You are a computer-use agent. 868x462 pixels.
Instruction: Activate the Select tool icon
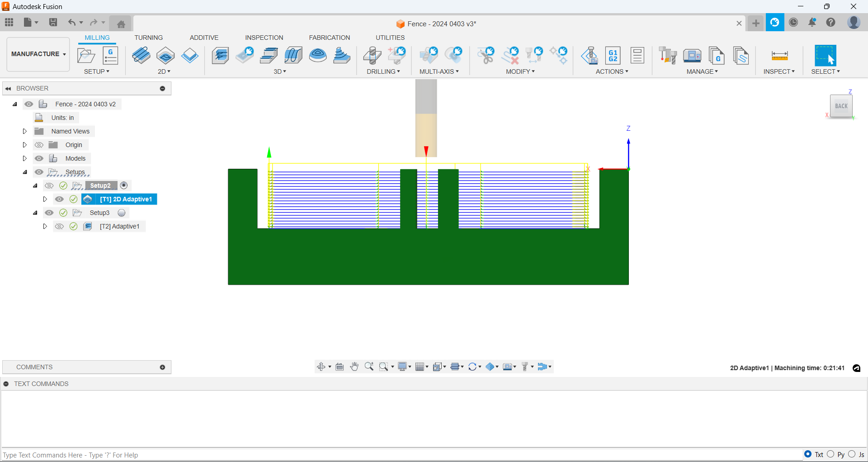pos(826,56)
